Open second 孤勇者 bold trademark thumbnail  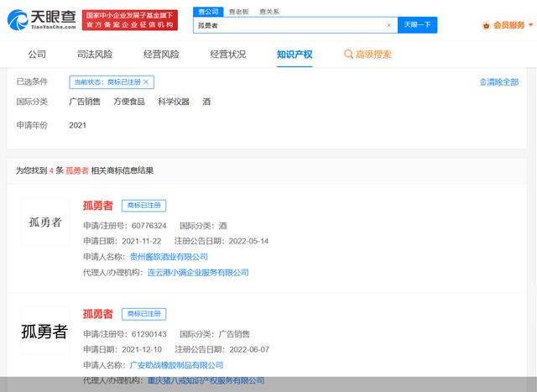(45, 331)
